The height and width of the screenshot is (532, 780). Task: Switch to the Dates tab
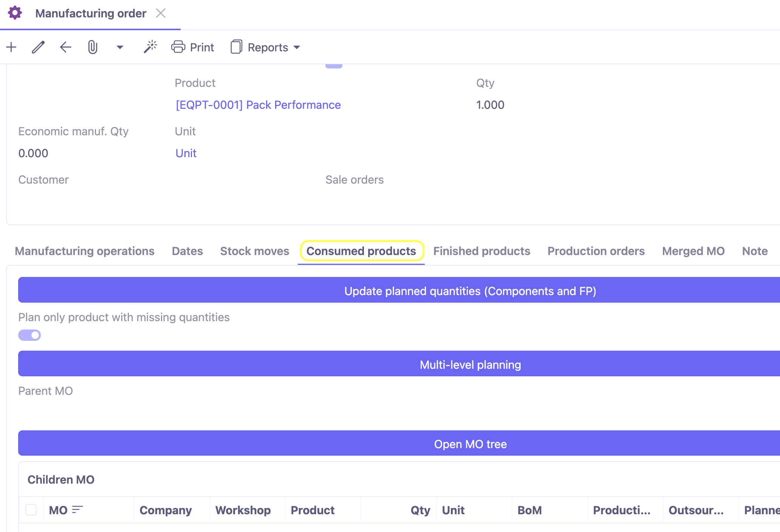187,251
